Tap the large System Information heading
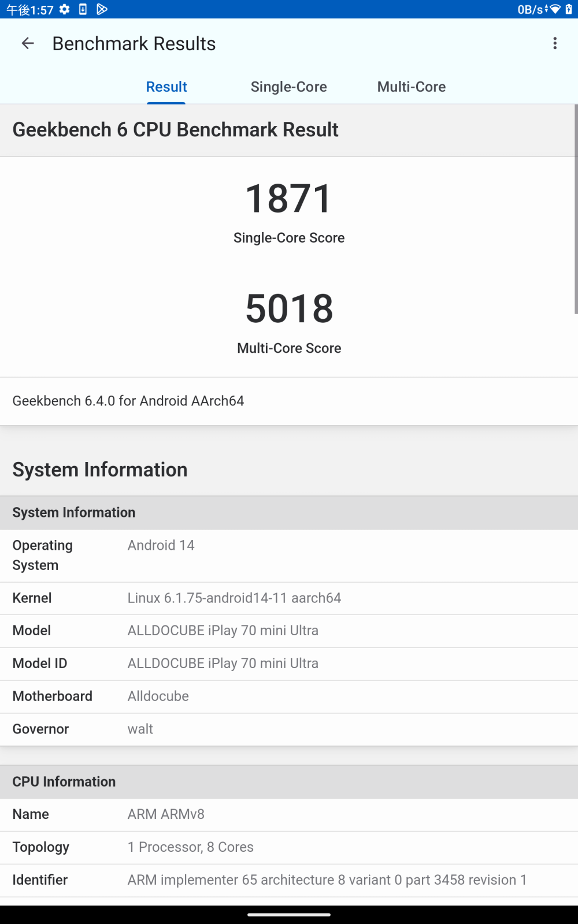 pos(100,470)
